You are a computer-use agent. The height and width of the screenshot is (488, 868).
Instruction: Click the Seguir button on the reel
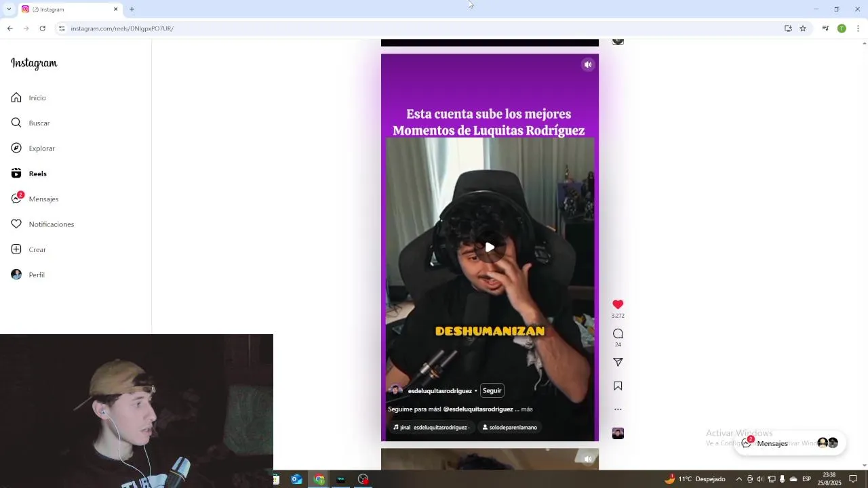[x=492, y=390]
